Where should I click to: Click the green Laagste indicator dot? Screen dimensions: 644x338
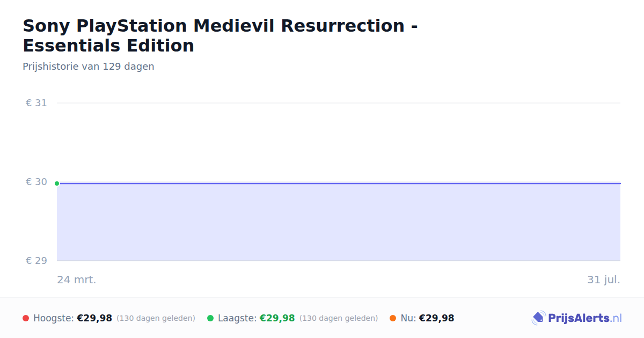coord(210,318)
